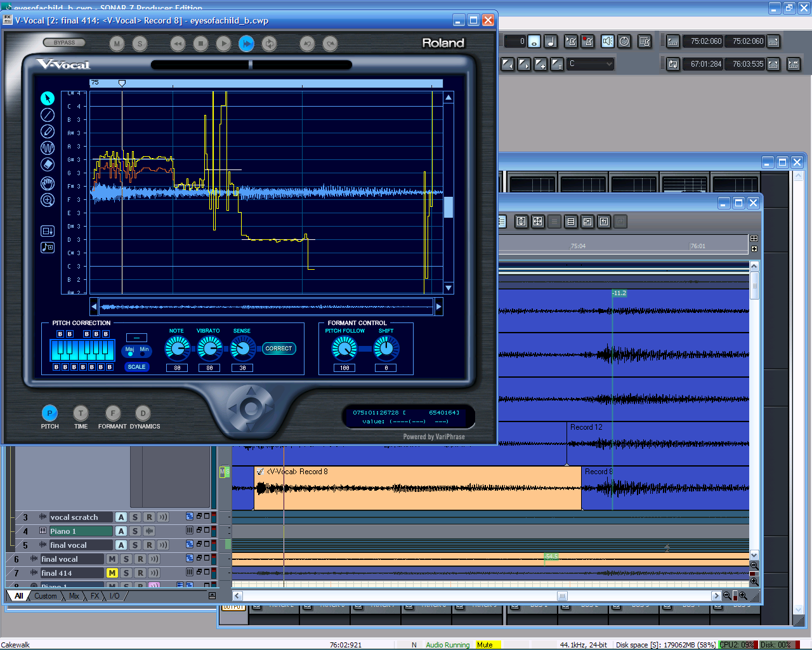Screen dimensions: 812x650
Task: Rewind V-Vocal playback
Action: pos(178,44)
